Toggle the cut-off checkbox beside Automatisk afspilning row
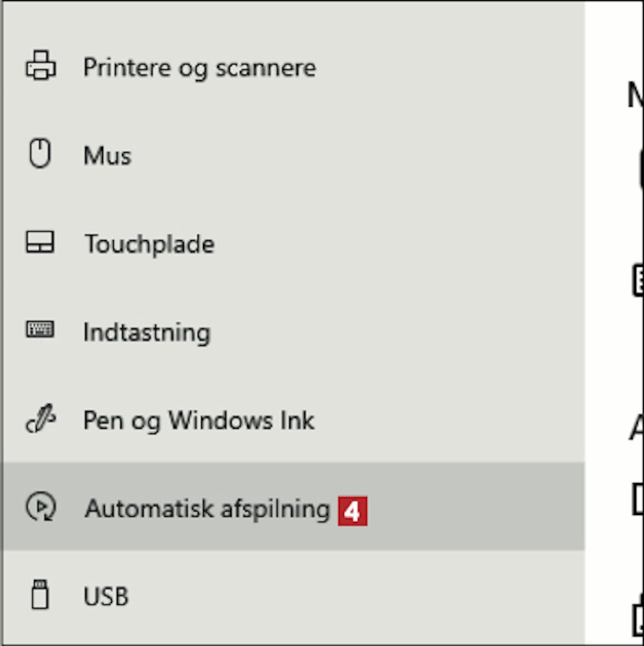Viewport: 644px width, 646px height. coord(638,499)
